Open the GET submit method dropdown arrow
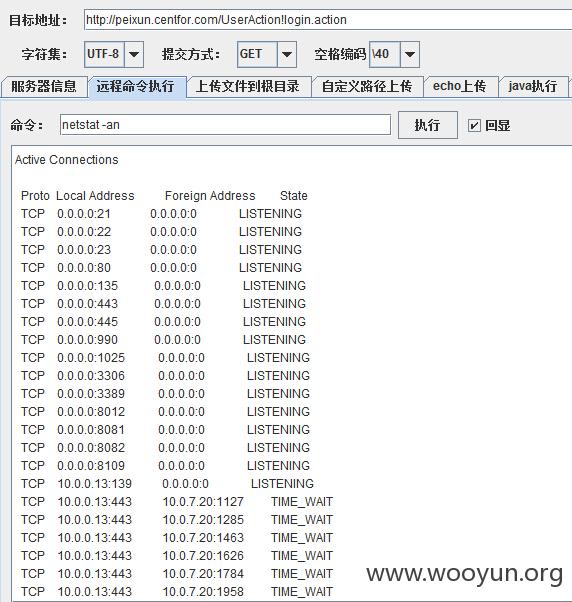This screenshot has height=602, width=572. coord(286,55)
